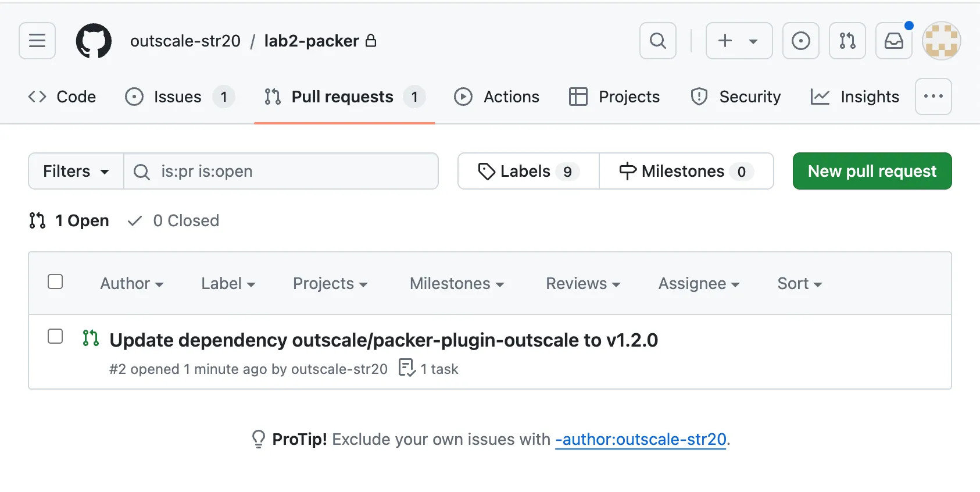Click the GitHub Octocat logo
The height and width of the screenshot is (492, 980).
94,41
